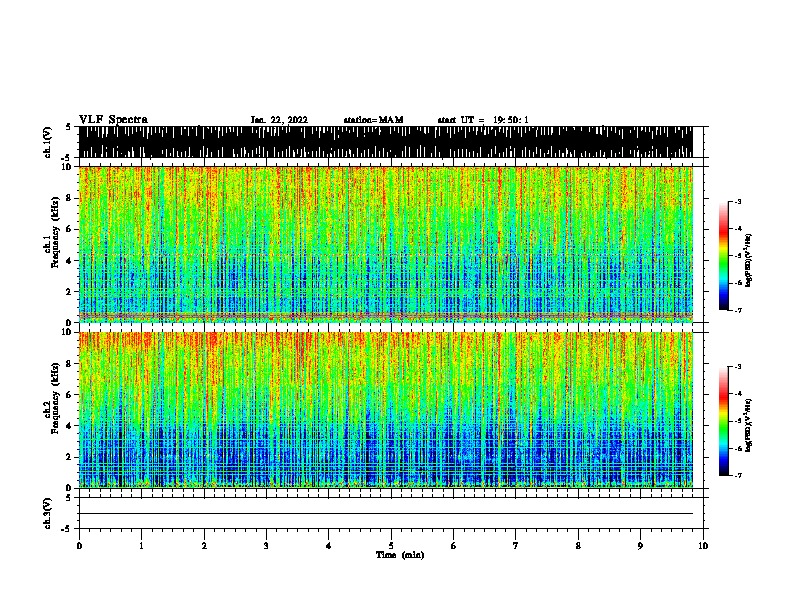Click the 3 minute time-axis tick label

coord(266,546)
